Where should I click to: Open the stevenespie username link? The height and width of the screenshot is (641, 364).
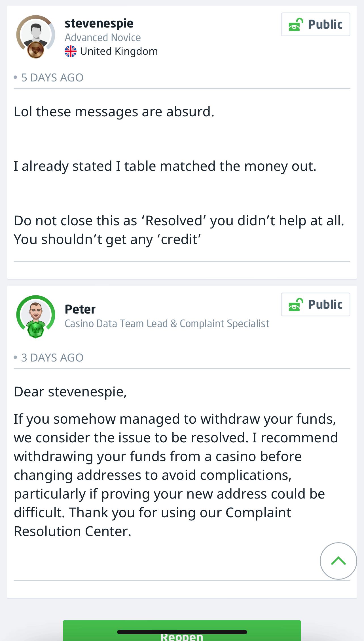pyautogui.click(x=99, y=23)
